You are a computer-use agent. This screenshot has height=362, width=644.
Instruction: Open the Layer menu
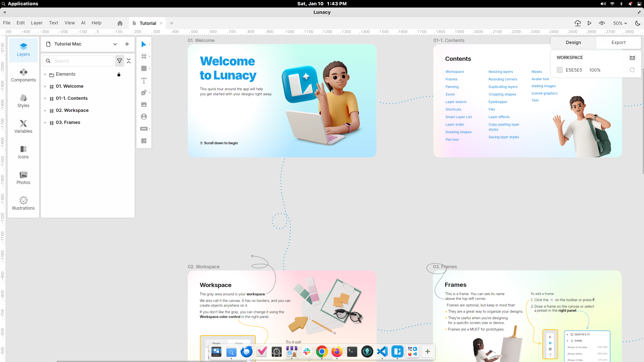(x=37, y=23)
